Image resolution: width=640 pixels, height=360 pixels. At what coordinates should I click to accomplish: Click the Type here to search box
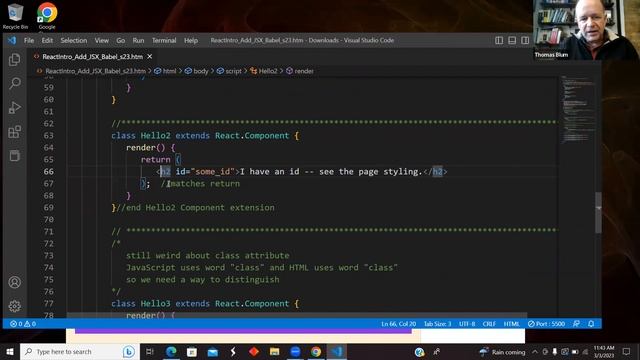80,351
